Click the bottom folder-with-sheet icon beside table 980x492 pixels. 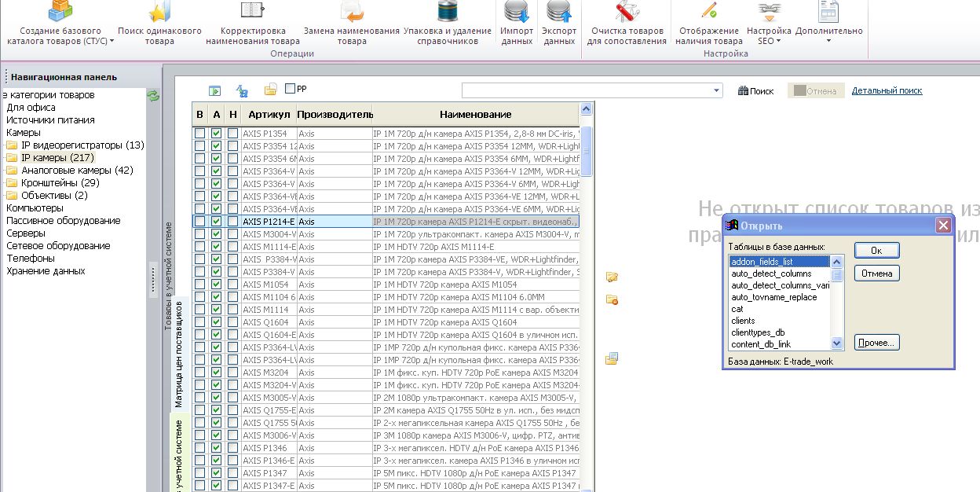612,359
